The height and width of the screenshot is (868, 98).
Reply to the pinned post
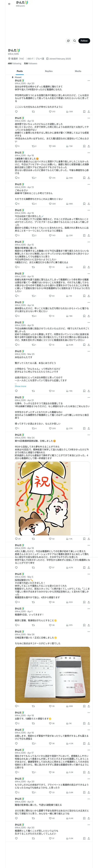16,112
